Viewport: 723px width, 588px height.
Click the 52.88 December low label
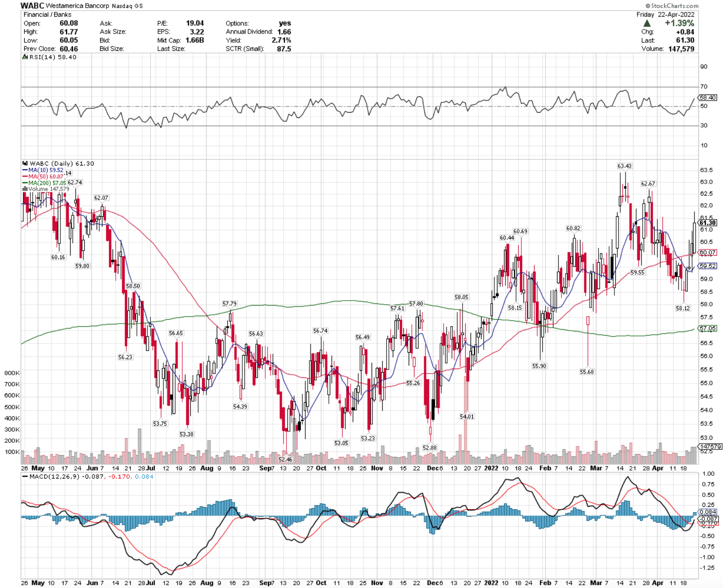[x=429, y=448]
